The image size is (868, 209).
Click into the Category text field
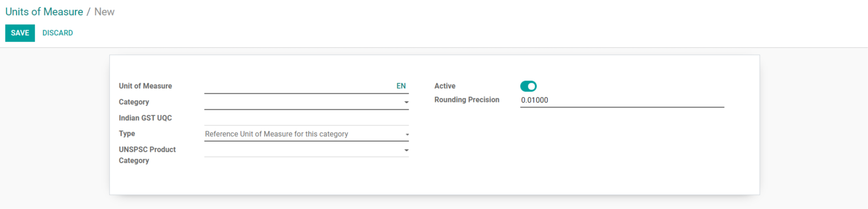[303, 102]
